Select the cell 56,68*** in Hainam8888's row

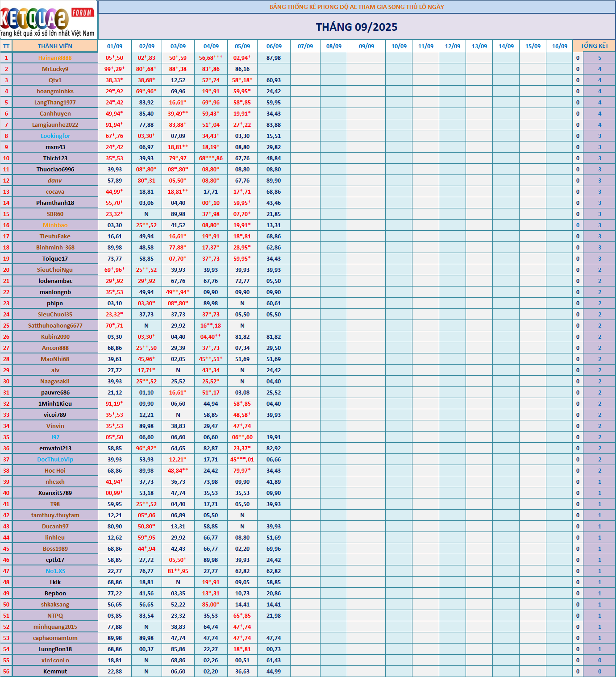pyautogui.click(x=211, y=58)
